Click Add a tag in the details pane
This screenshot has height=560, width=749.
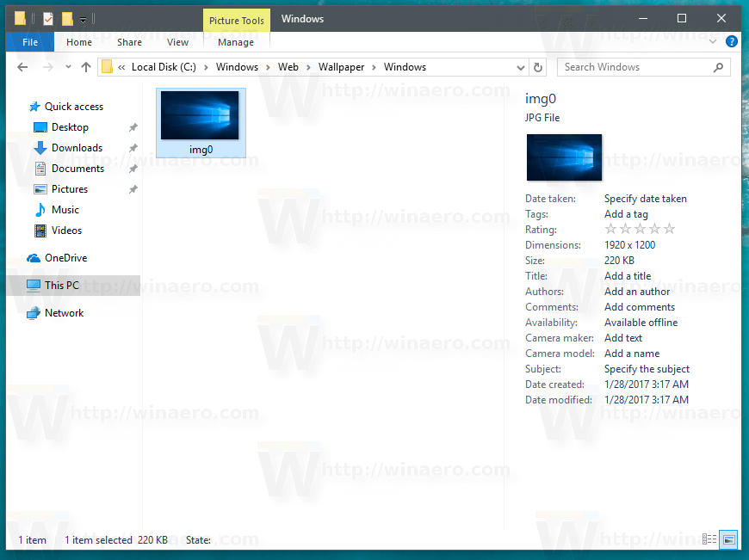[626, 213]
